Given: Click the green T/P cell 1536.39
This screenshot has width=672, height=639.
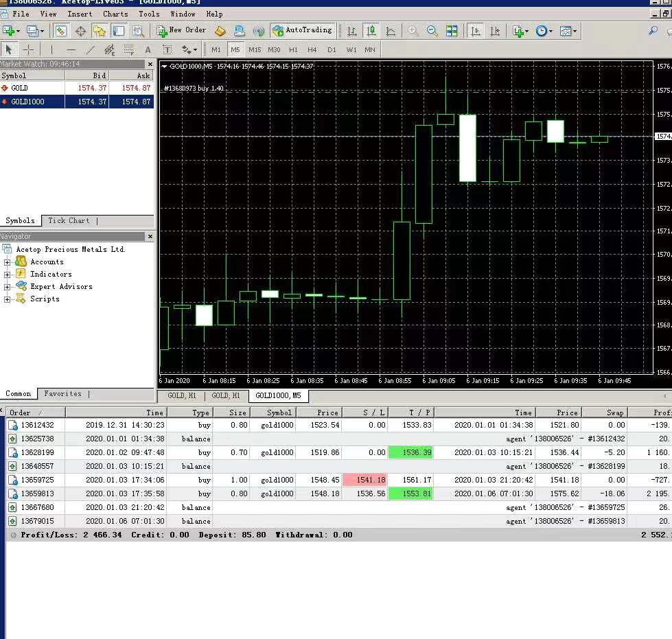Looking at the screenshot, I should point(410,452).
